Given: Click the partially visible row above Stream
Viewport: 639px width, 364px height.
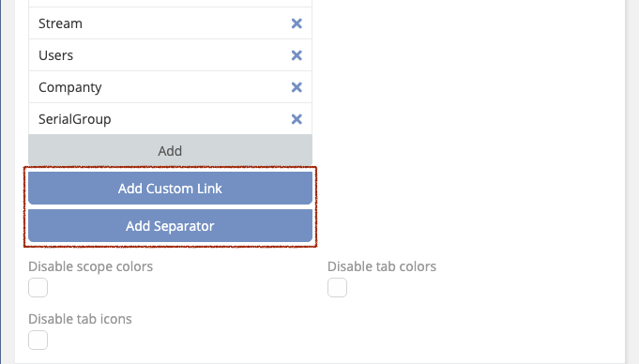Looking at the screenshot, I should pos(171,3).
